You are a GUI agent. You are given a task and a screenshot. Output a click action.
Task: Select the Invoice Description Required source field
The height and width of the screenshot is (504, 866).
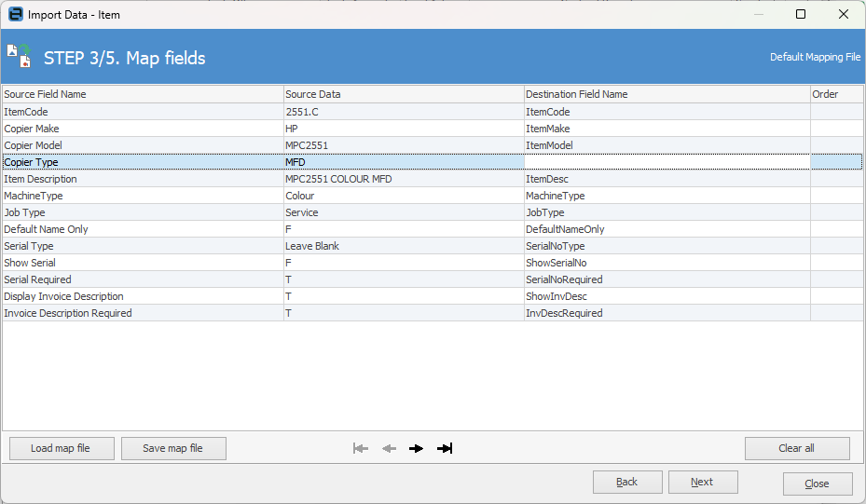coord(143,314)
